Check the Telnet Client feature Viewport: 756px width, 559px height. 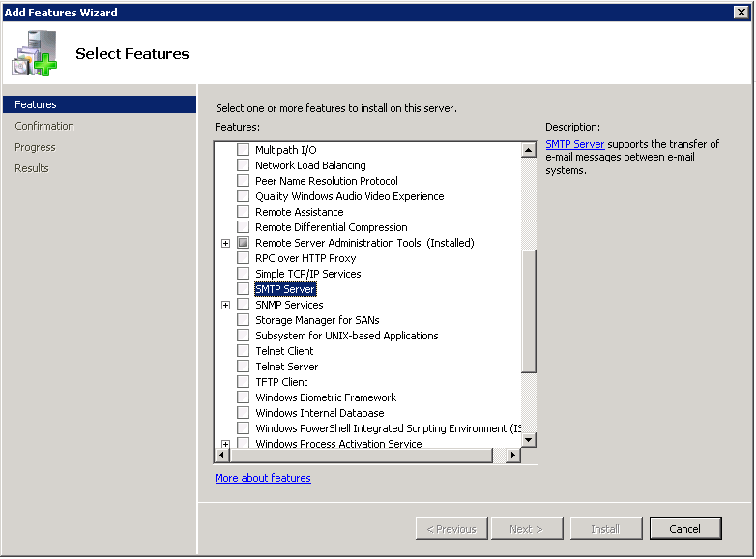coord(244,351)
